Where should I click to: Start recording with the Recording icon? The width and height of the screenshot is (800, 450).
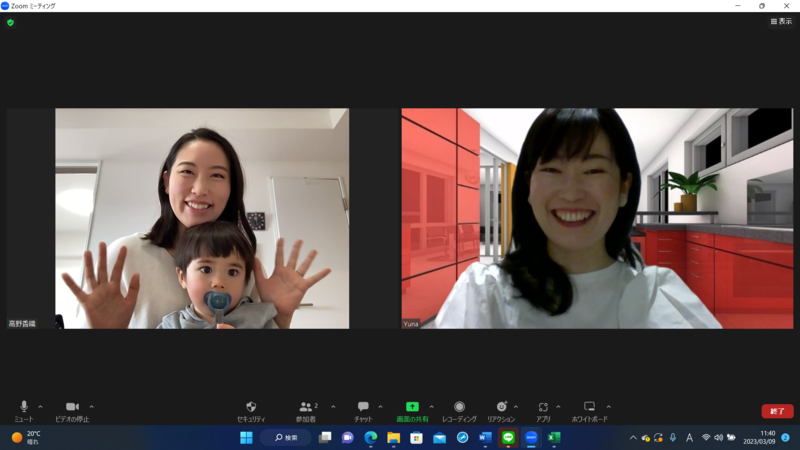[x=459, y=407]
